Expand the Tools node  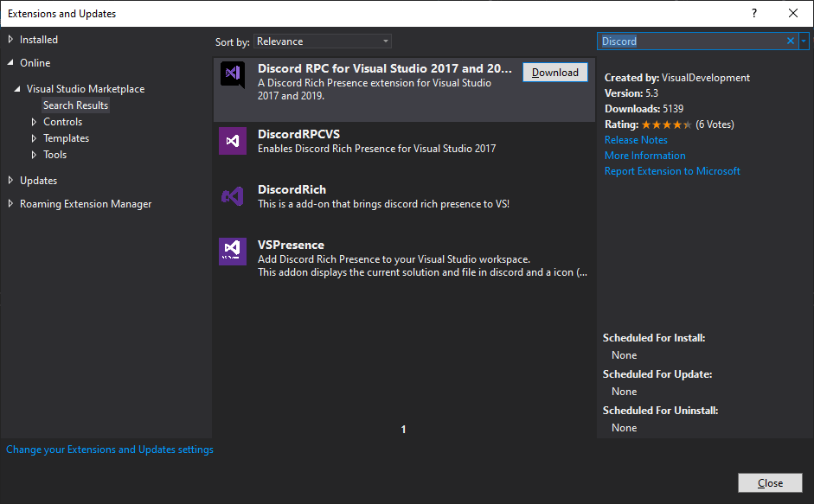[34, 155]
